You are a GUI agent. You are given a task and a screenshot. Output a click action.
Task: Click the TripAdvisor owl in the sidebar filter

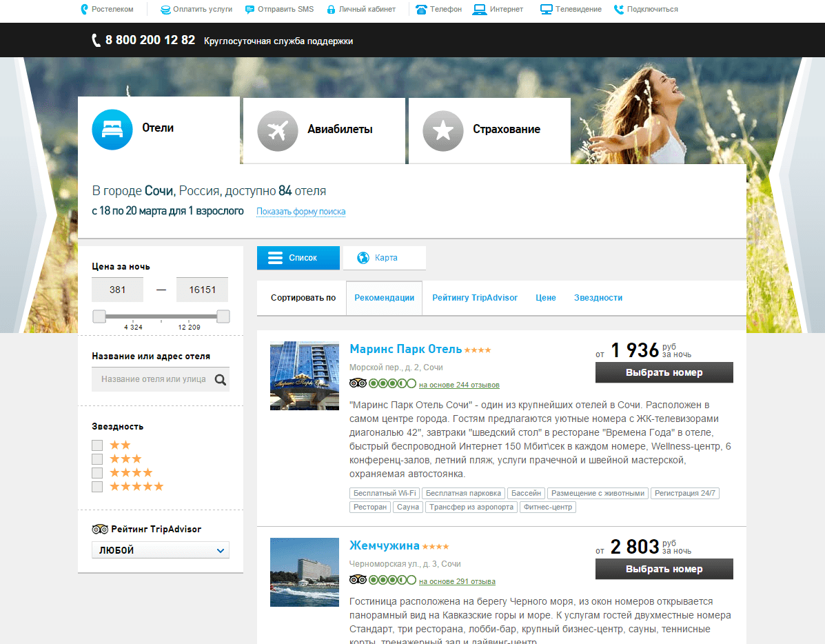tap(100, 530)
